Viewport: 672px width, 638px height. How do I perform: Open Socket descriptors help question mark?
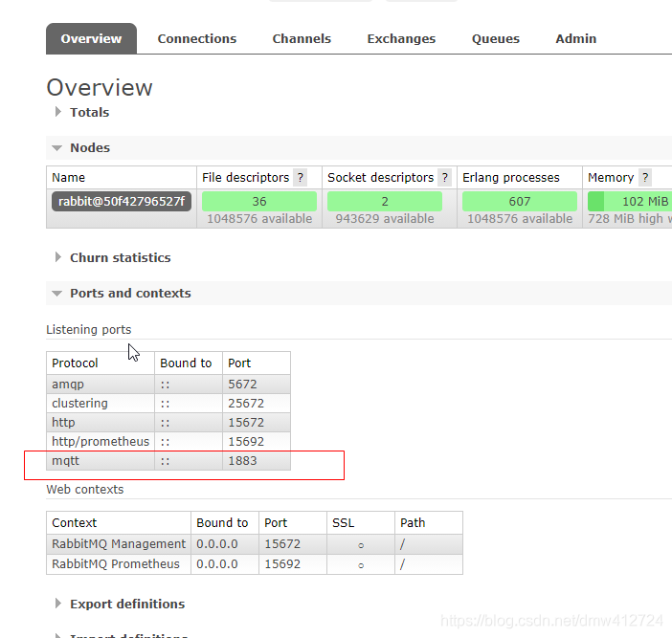[445, 177]
